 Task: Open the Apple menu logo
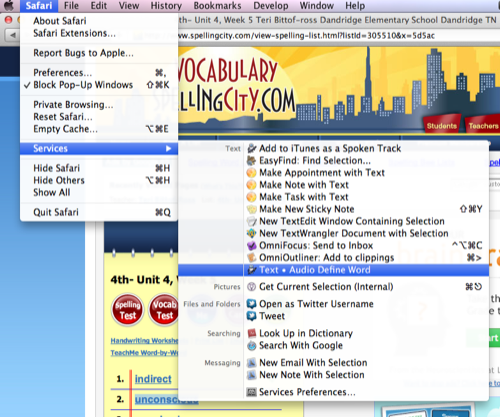(9, 6)
